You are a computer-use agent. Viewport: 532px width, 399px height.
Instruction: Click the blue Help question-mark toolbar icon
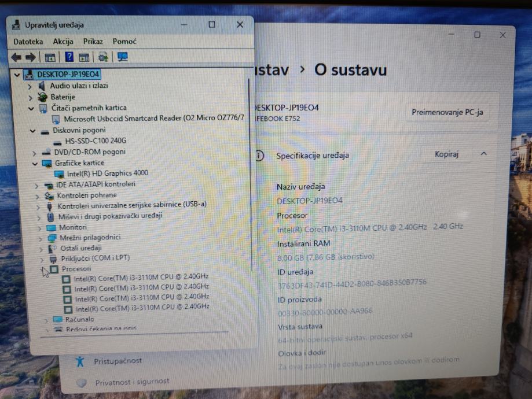(69, 57)
